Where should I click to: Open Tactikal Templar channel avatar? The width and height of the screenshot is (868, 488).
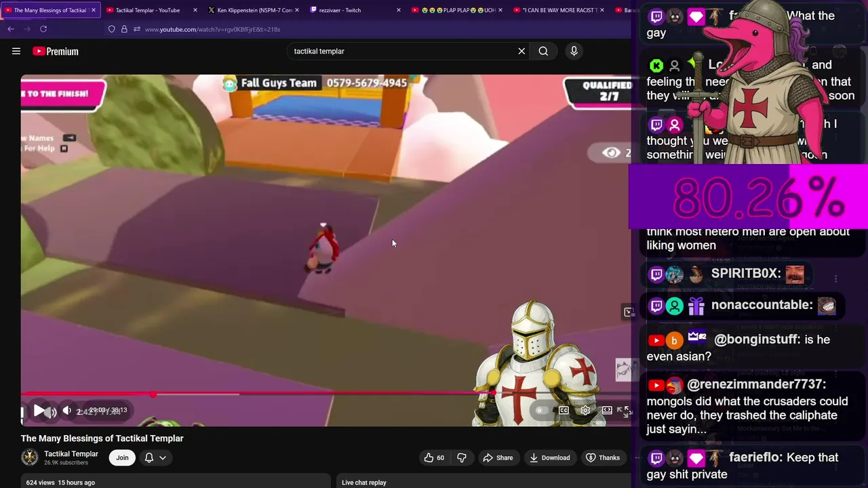(x=30, y=457)
